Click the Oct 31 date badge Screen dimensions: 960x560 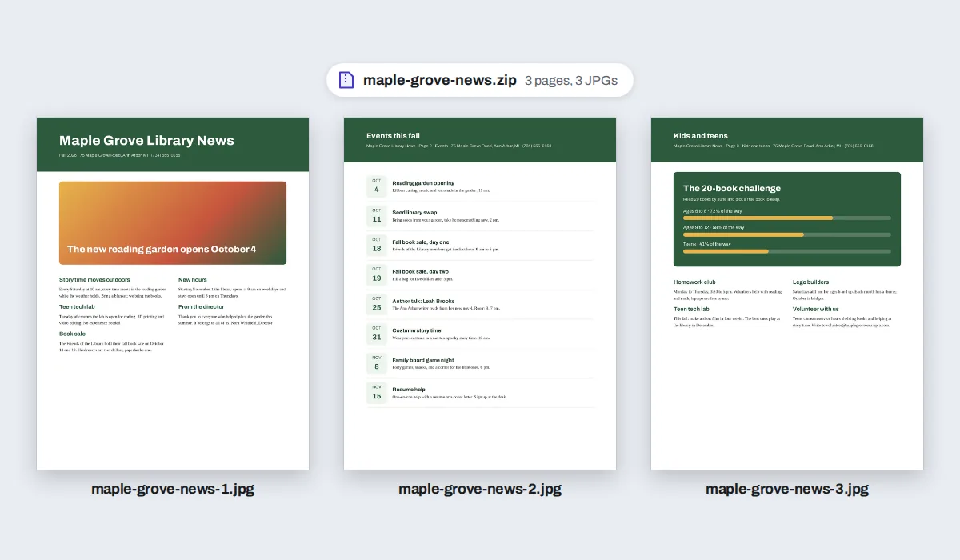[377, 334]
